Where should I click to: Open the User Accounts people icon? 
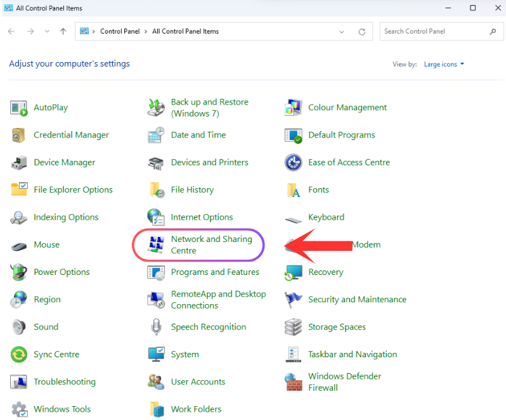[156, 381]
